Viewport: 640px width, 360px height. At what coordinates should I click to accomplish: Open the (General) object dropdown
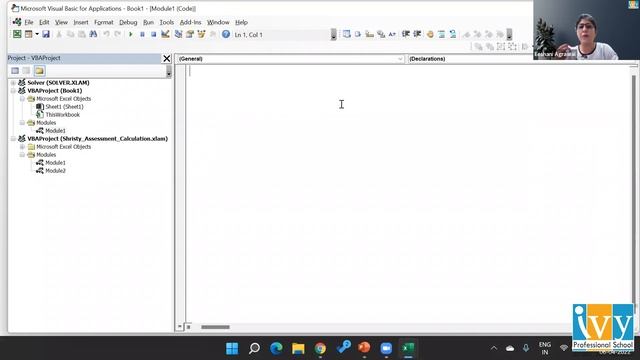point(290,59)
